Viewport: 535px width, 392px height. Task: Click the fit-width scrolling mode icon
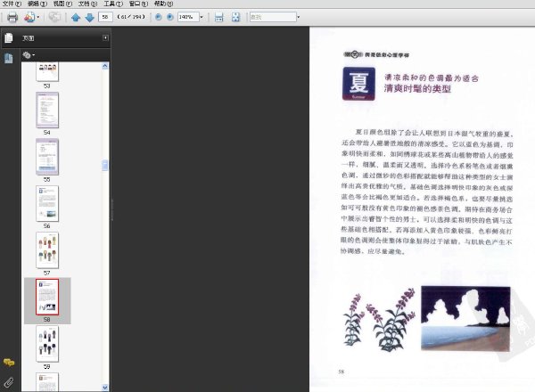click(x=218, y=17)
